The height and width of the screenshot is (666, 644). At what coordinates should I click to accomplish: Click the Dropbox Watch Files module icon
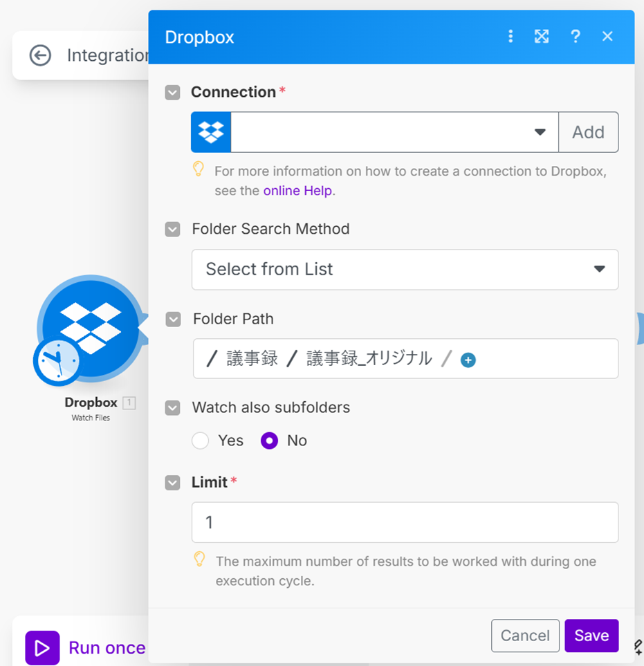91,327
